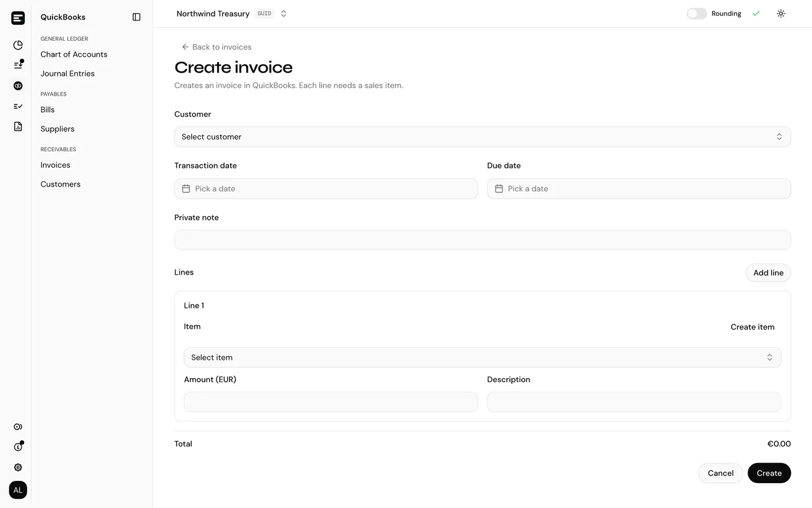
Task: Open the Suppliers page
Action: (x=57, y=129)
